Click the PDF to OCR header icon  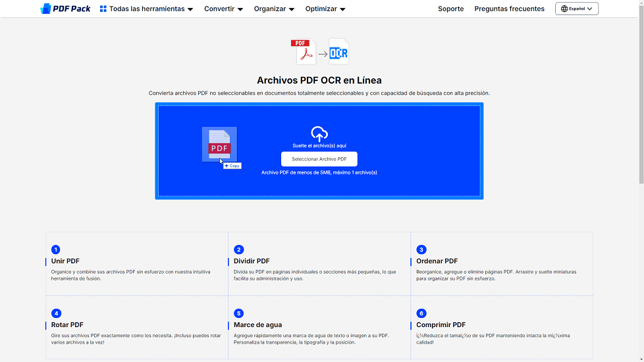319,52
